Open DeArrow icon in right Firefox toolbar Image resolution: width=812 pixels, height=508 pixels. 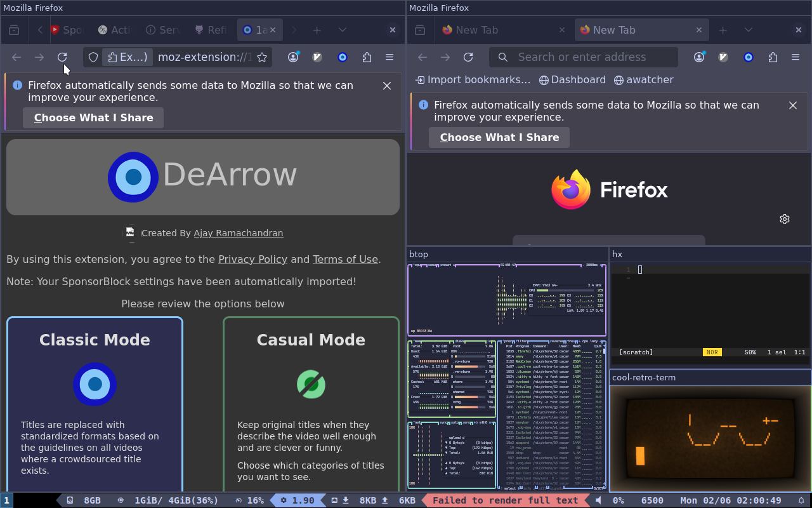(749, 57)
